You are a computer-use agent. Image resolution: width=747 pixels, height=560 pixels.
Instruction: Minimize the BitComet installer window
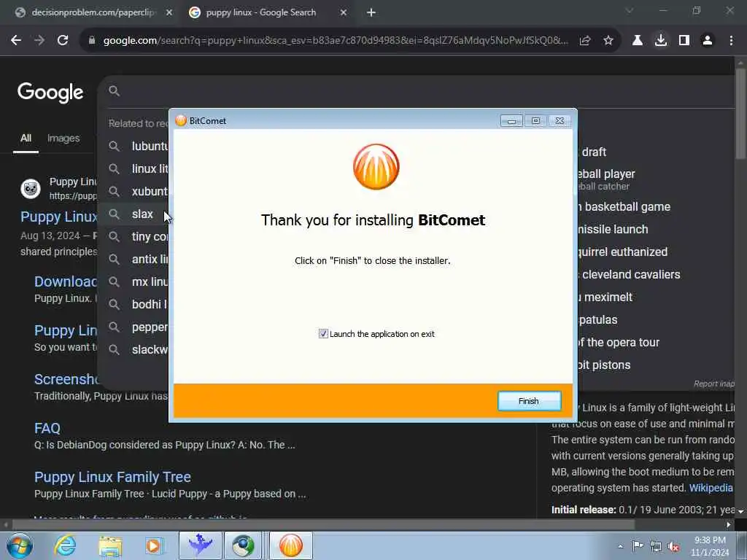[x=511, y=121]
